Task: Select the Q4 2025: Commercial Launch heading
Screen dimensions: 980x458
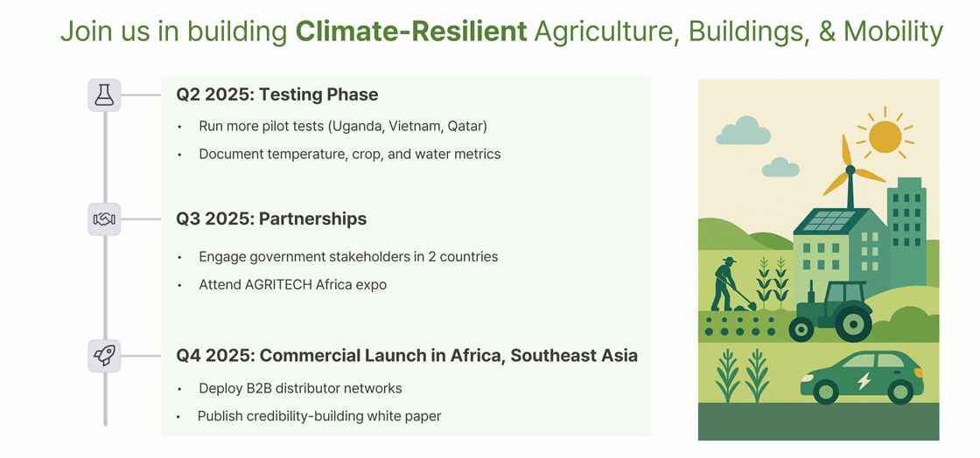Action: 406,356
